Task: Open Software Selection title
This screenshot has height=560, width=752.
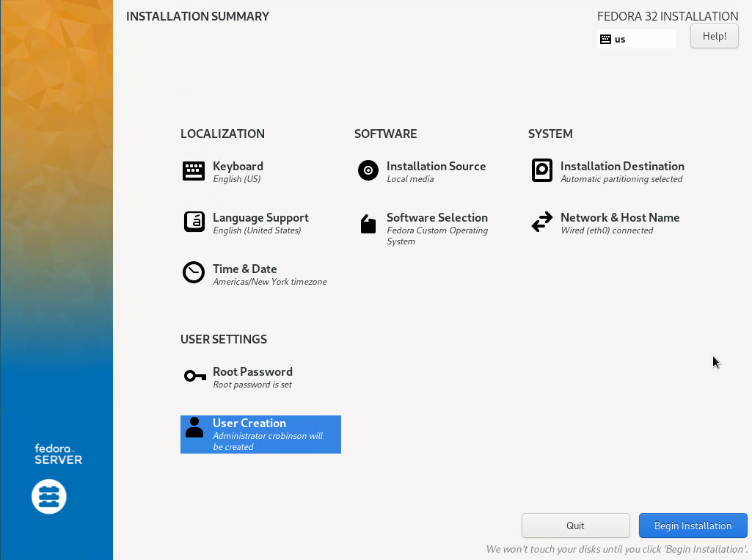Action: [437, 217]
